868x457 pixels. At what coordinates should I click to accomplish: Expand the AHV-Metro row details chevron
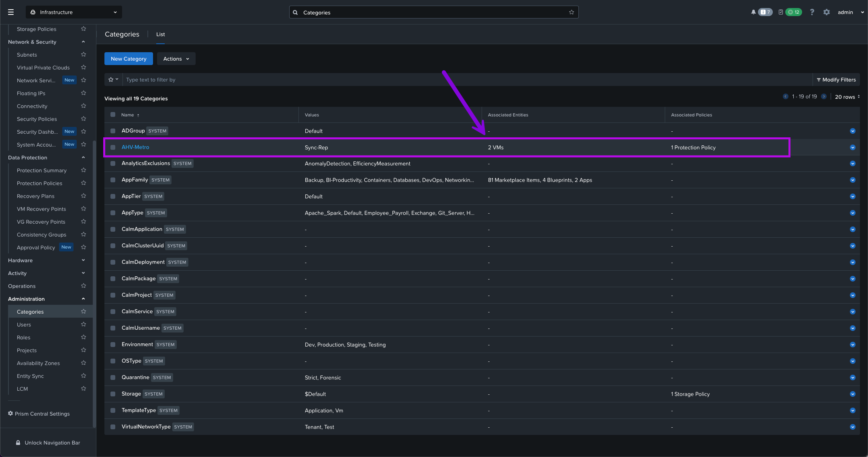pos(852,147)
